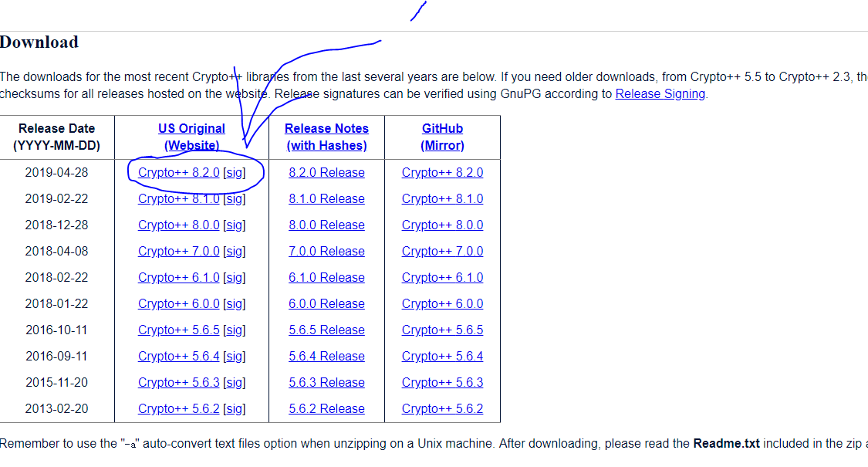
Task: Click the bold Readme.txt text
Action: pyautogui.click(x=726, y=443)
